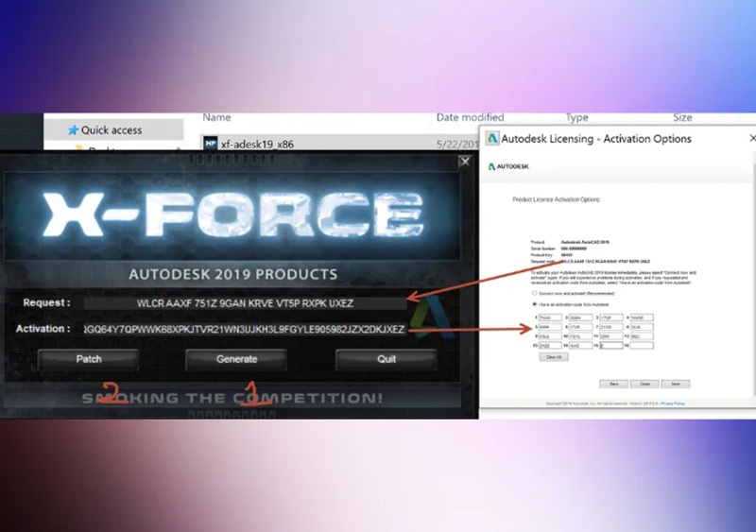This screenshot has height=532, width=756.
Task: Click the xf-adesk19_x86 file icon
Action: (x=210, y=144)
